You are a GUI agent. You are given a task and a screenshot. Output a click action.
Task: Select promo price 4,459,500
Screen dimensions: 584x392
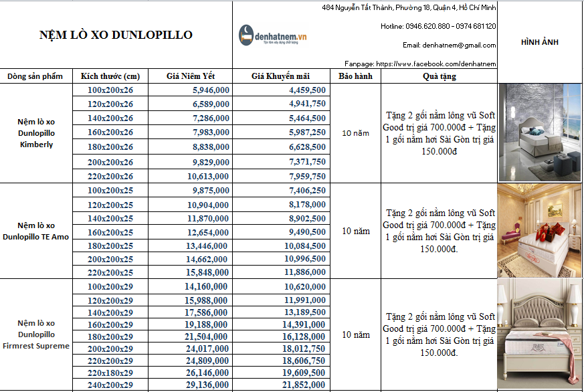click(x=281, y=90)
